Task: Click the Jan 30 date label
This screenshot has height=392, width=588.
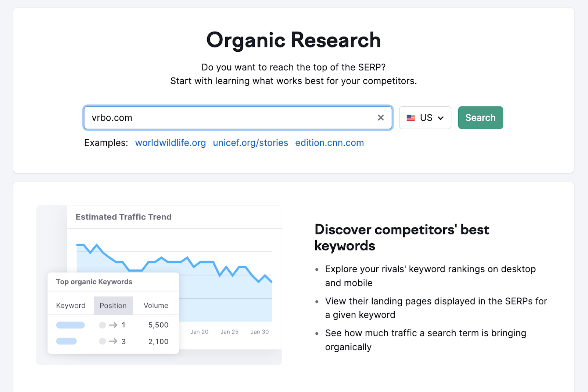Action: (259, 332)
